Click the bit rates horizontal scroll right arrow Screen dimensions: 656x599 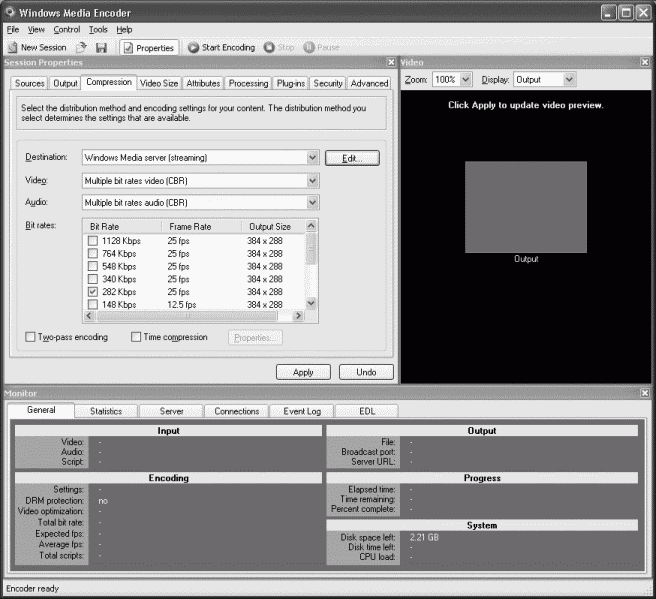tap(298, 316)
